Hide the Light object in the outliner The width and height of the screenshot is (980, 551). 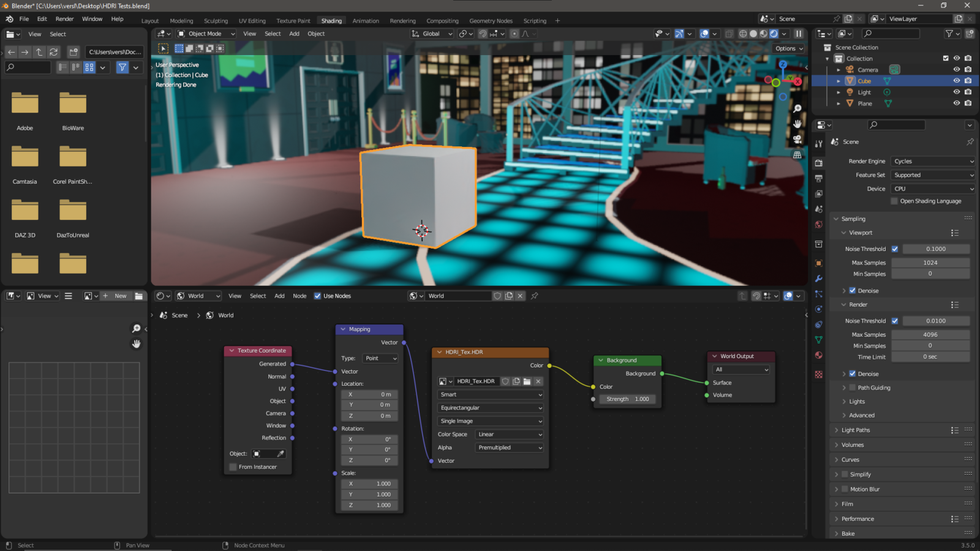coord(956,92)
